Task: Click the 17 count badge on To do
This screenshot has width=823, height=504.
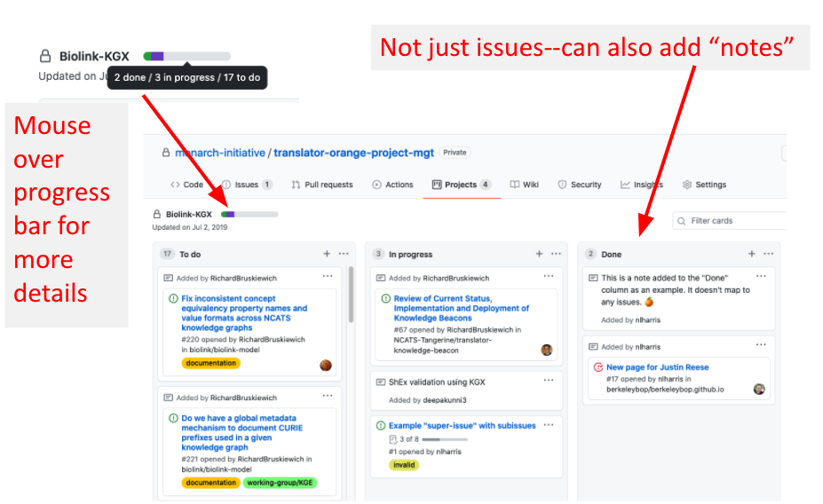Action: (167, 254)
